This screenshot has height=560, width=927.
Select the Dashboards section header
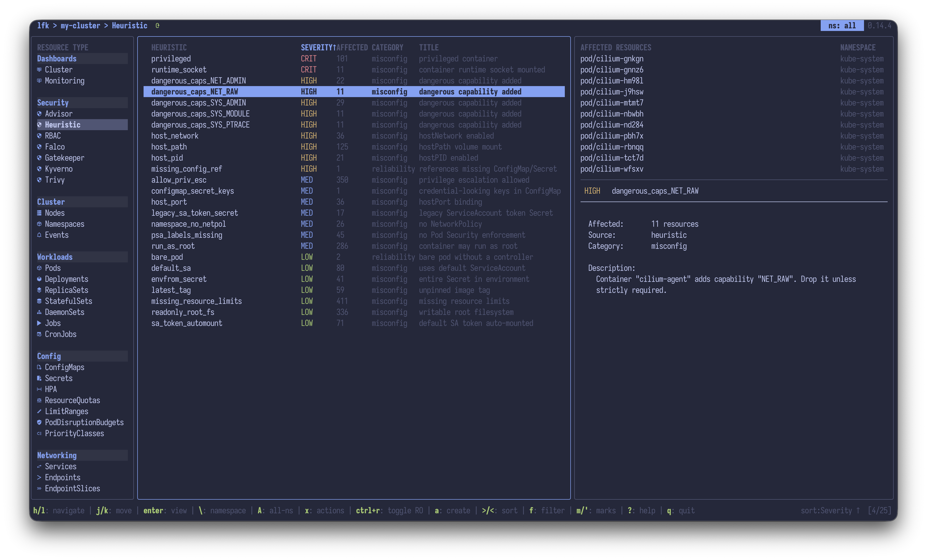[x=82, y=59]
